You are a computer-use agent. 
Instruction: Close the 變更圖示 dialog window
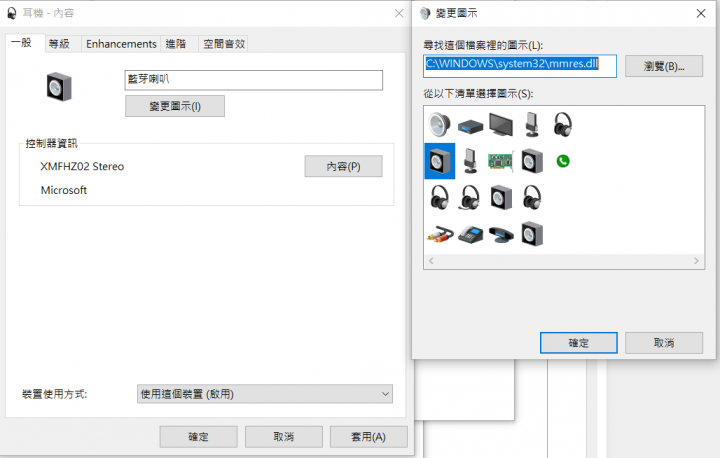point(701,13)
